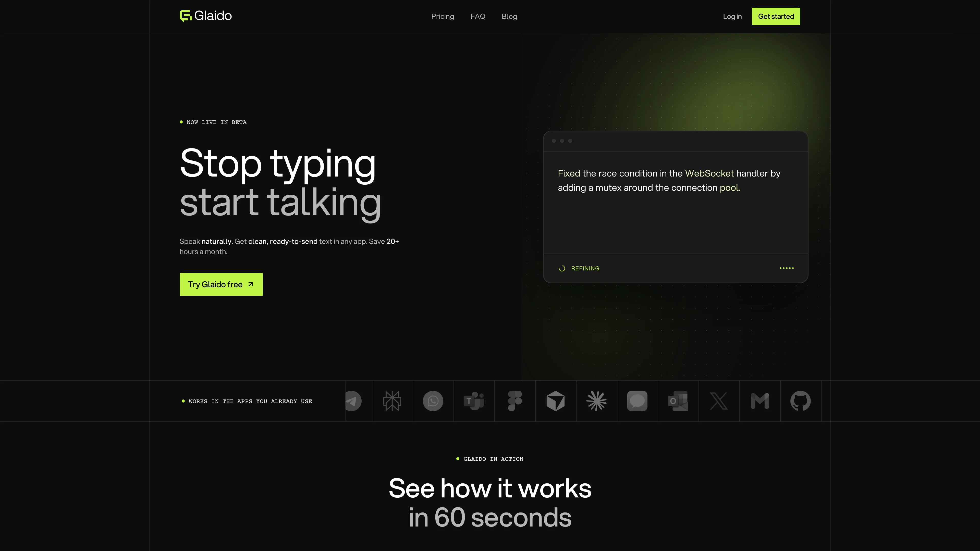Click the Messages speech bubble app icon
980x551 pixels.
point(637,401)
